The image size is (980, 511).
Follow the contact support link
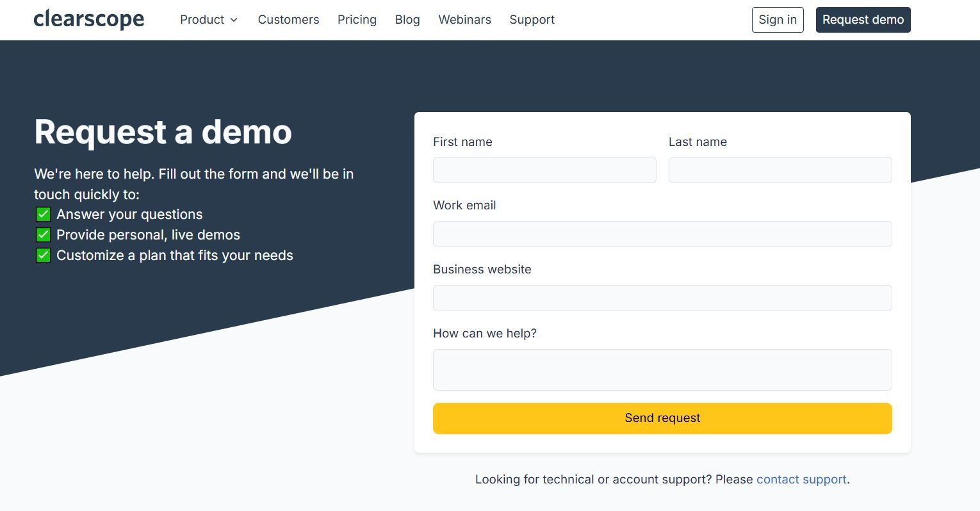(x=801, y=480)
